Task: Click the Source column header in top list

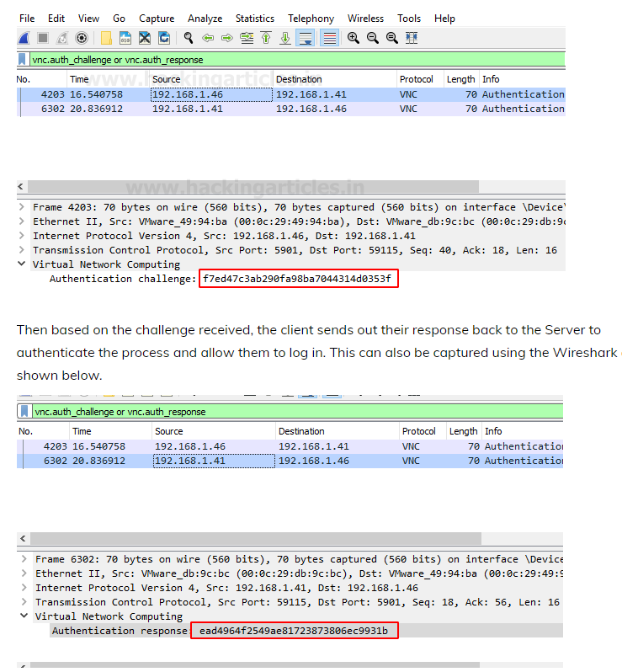Action: pos(211,79)
